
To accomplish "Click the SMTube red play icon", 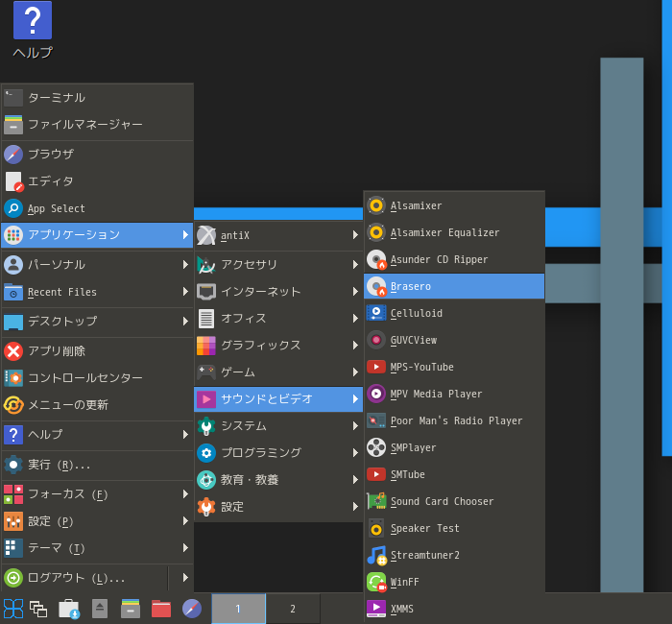I will (x=376, y=474).
